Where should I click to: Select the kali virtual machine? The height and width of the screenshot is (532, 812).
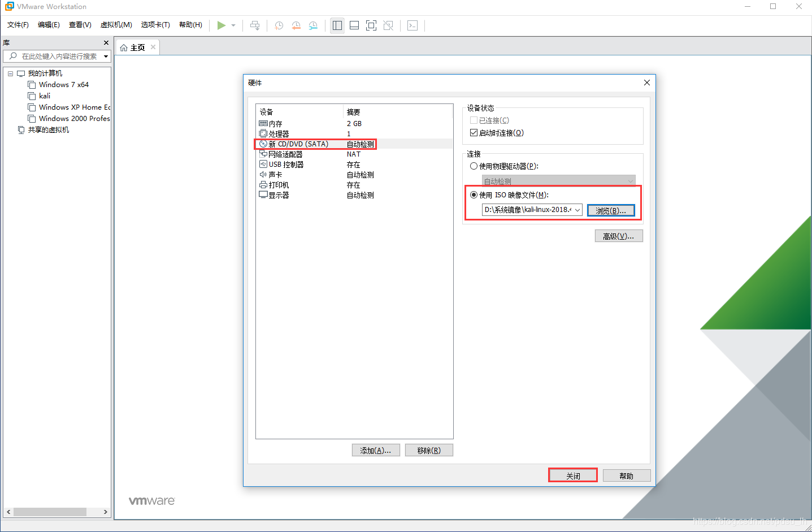(45, 96)
